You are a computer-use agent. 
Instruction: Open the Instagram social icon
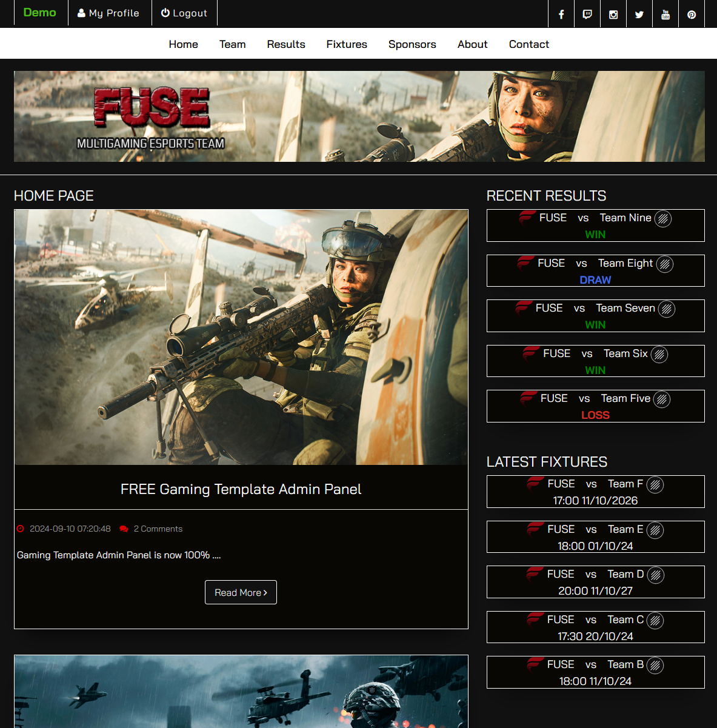[613, 15]
